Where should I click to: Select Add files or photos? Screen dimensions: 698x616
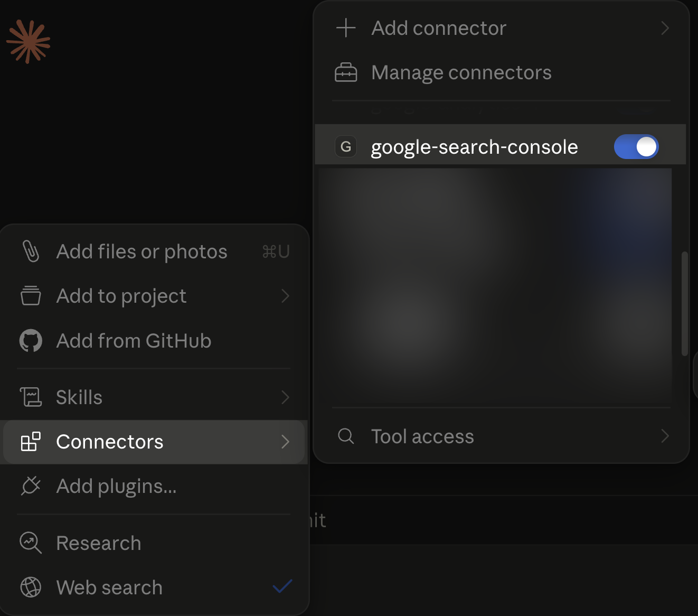coord(154,251)
